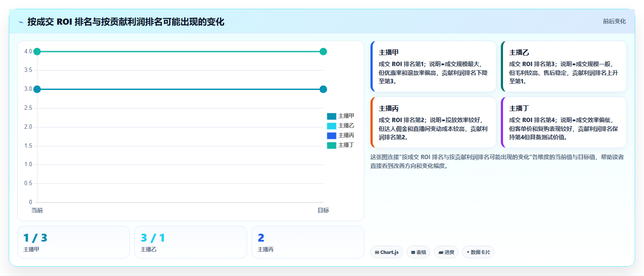Screen dimensions: 644x276
Task: Select the 2 主播丙 stat card
Action: [x=308, y=242]
